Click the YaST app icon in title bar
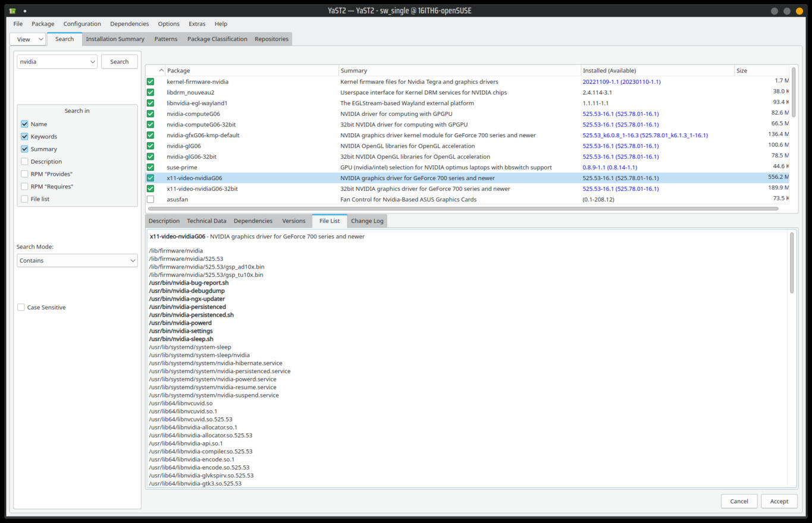812x523 pixels. [x=12, y=11]
